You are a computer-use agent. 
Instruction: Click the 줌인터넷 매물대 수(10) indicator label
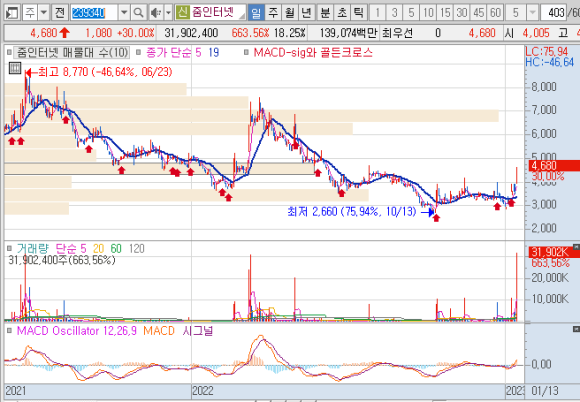[71, 53]
